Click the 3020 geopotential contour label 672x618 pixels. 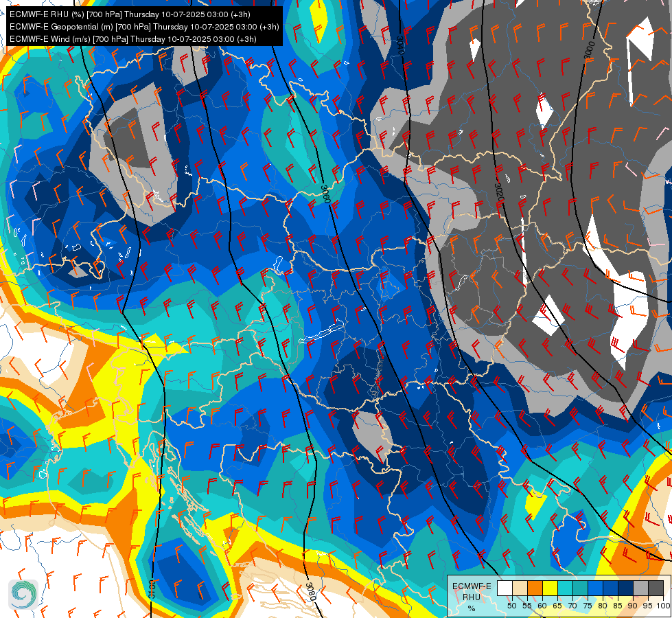click(499, 192)
